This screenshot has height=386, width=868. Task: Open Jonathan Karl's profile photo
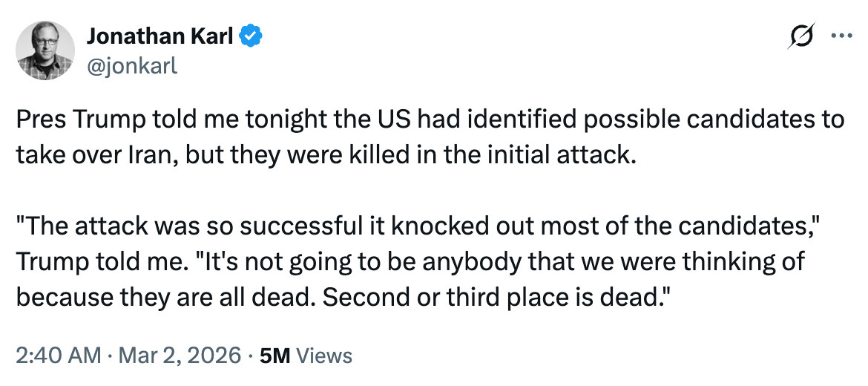(x=45, y=50)
